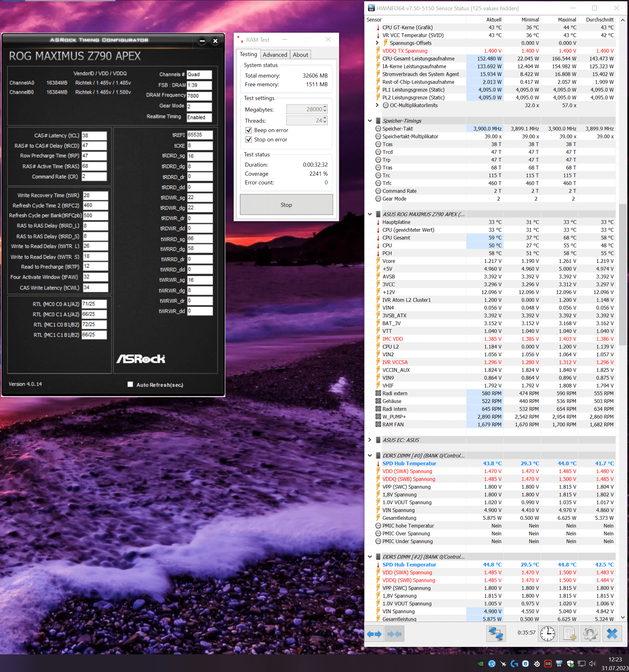The width and height of the screenshot is (629, 672).
Task: Click the RAM FAN sensor icon
Action: click(x=378, y=424)
